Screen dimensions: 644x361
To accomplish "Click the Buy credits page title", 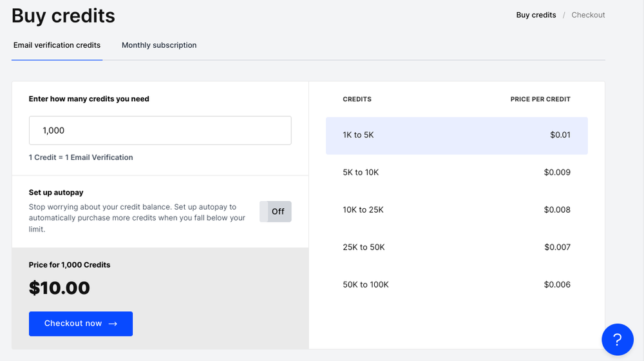I will 63,15.
